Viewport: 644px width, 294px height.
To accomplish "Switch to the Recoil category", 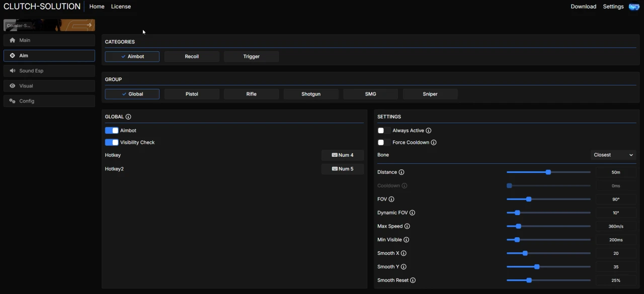I will pos(192,56).
